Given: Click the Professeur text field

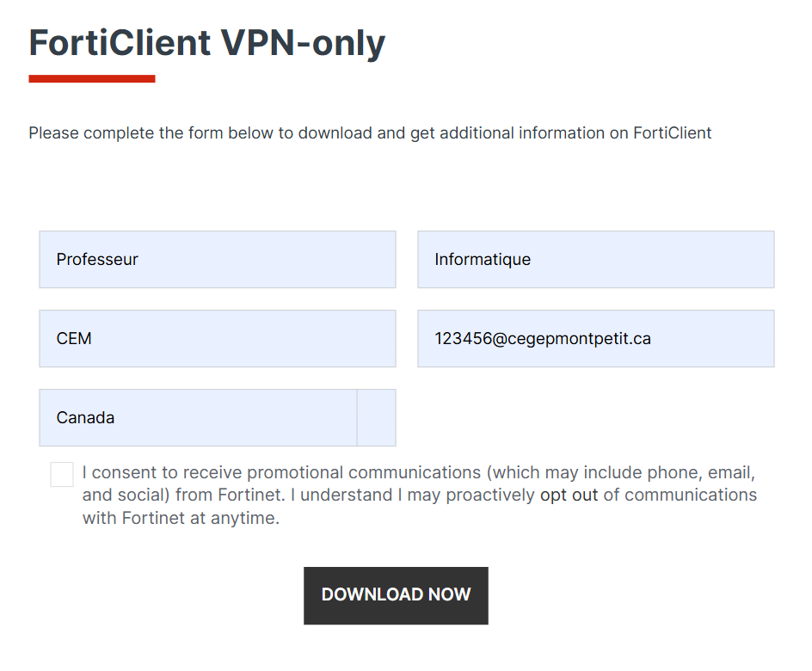Looking at the screenshot, I should (x=217, y=259).
